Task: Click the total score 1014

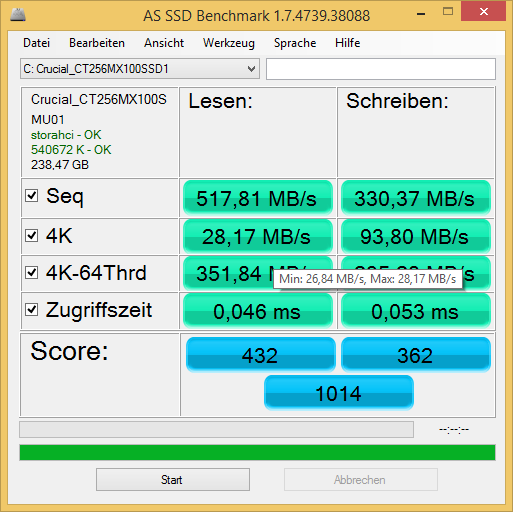Action: [339, 393]
